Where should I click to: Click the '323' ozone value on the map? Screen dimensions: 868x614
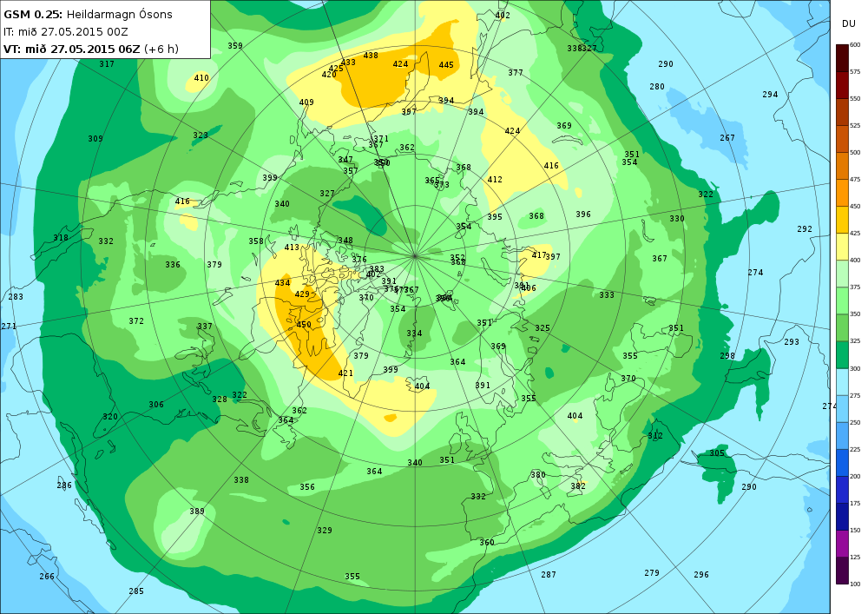coord(201,135)
